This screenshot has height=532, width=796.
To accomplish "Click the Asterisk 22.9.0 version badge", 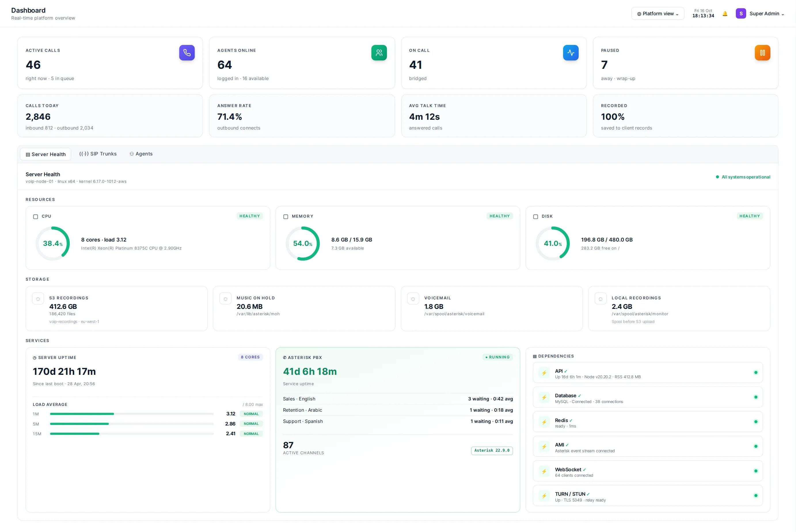I will point(492,451).
